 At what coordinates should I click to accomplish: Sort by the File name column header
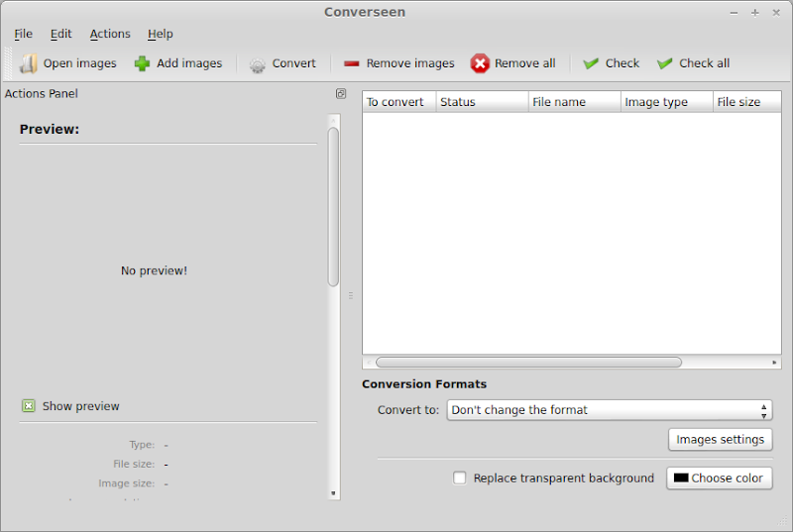pos(574,102)
